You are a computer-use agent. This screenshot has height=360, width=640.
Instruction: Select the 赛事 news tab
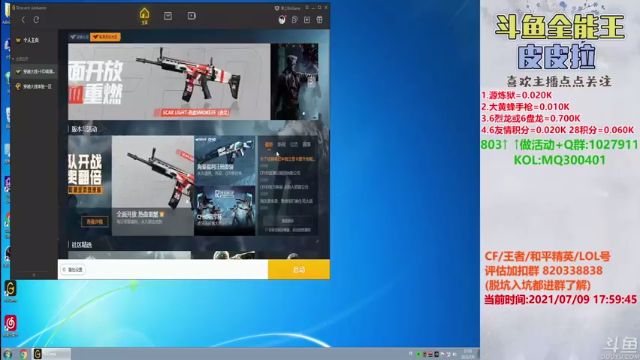307,144
